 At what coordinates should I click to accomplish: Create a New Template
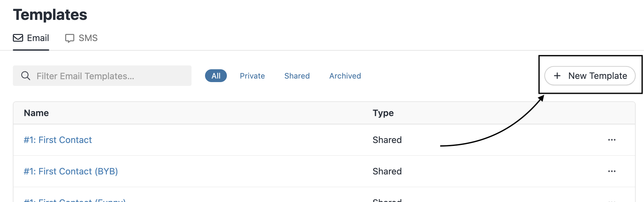[x=590, y=76]
